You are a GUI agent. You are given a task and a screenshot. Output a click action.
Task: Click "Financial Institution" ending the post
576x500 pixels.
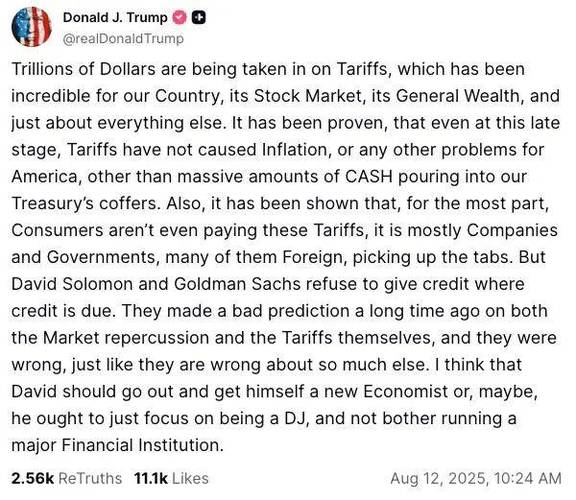pyautogui.click(x=142, y=445)
